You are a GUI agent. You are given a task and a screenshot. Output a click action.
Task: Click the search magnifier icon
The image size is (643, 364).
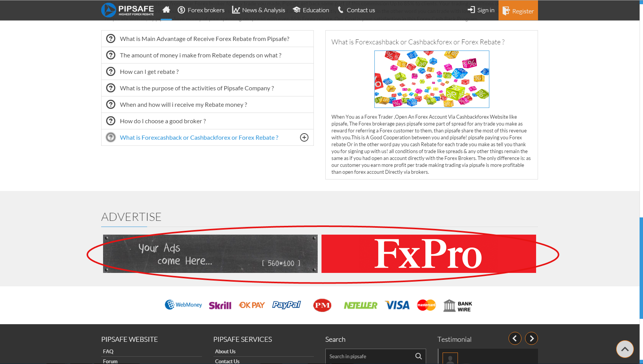(x=418, y=356)
